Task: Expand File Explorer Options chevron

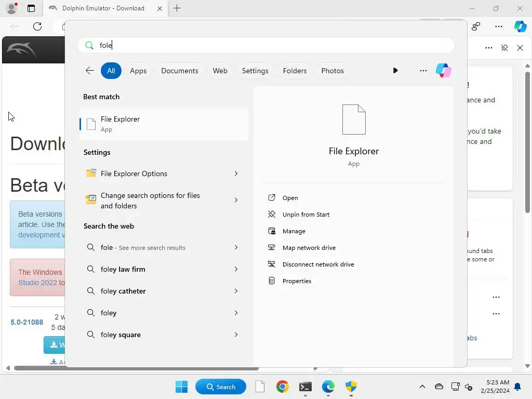Action: tap(236, 174)
